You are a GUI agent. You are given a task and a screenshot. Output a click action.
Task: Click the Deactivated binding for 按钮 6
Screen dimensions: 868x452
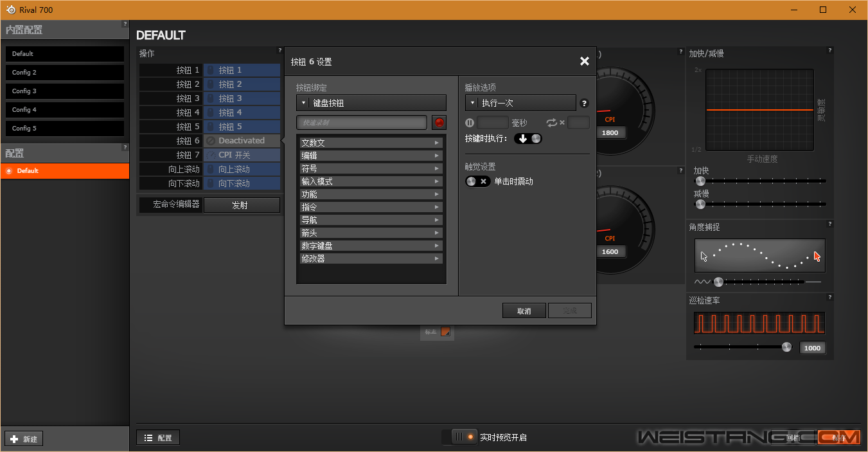242,141
